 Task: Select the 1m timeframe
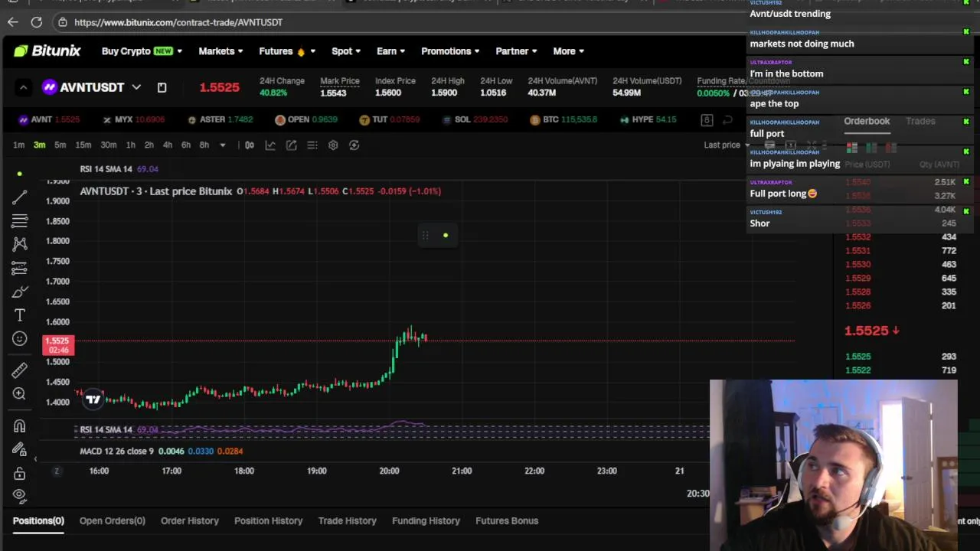click(x=18, y=145)
